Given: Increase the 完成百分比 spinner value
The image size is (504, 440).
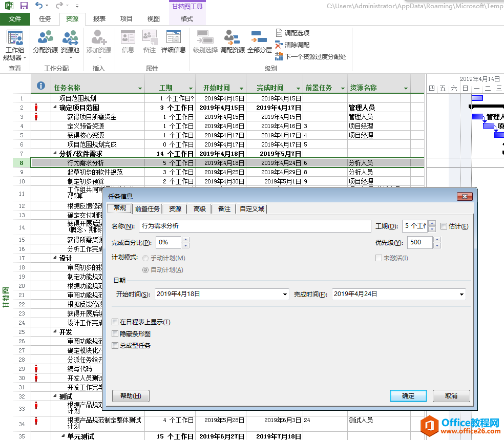Looking at the screenshot, I should [185, 239].
